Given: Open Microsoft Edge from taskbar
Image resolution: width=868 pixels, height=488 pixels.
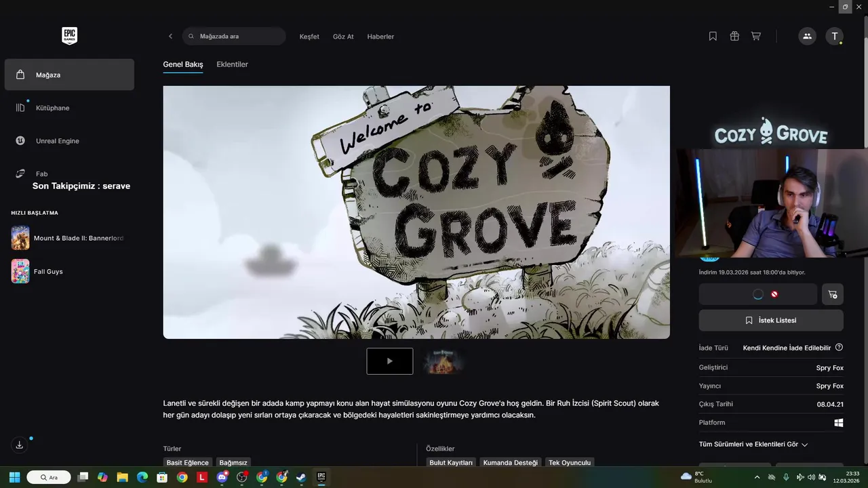Looking at the screenshot, I should click(142, 477).
